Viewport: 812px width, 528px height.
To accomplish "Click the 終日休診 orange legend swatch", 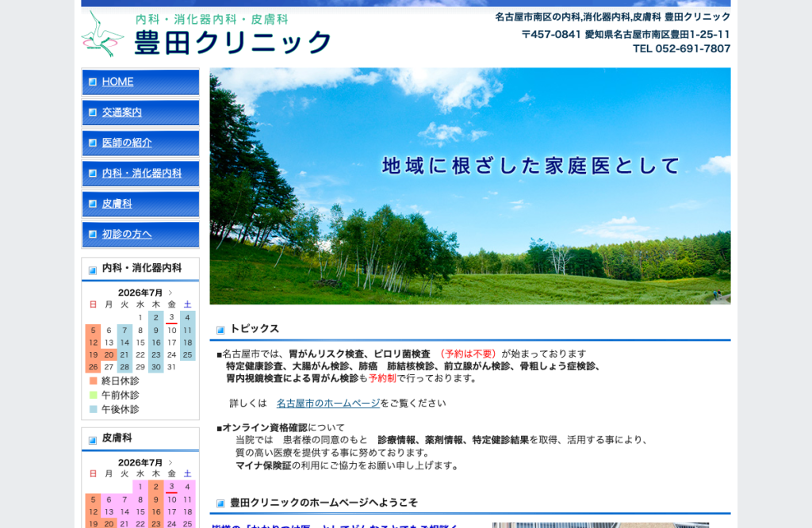I will click(94, 381).
